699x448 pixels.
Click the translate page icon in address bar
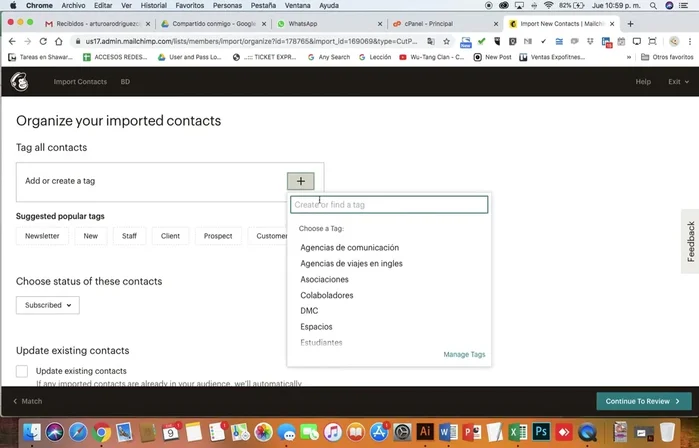coord(431,41)
